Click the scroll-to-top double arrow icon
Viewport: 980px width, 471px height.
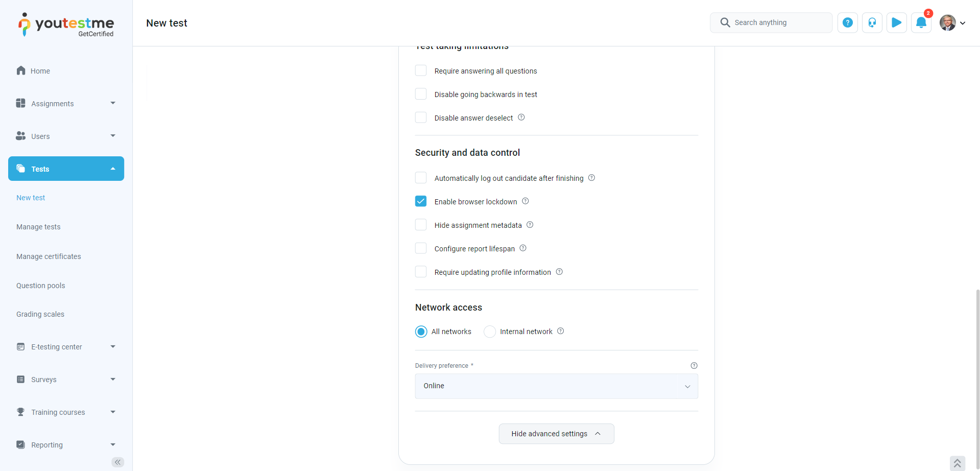click(x=957, y=463)
